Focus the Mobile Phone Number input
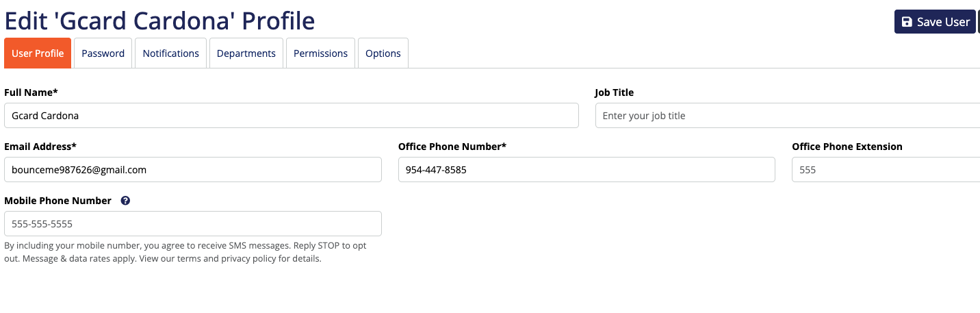Viewport: 980px width, 313px height. pyautogui.click(x=192, y=224)
